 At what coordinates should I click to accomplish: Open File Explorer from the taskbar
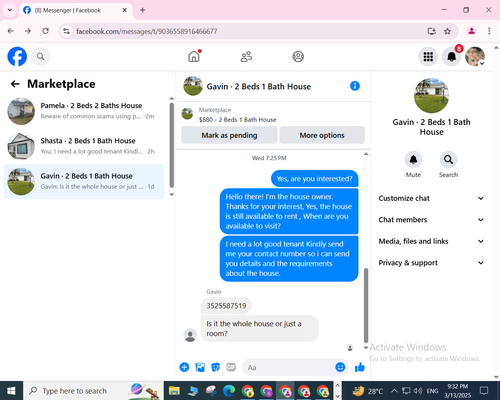click(x=174, y=391)
